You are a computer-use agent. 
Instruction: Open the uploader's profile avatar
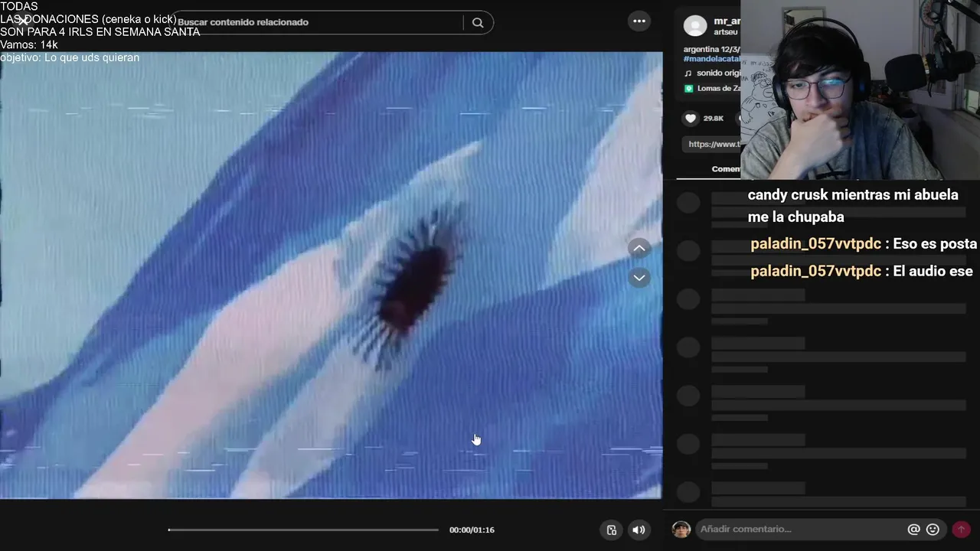point(695,25)
